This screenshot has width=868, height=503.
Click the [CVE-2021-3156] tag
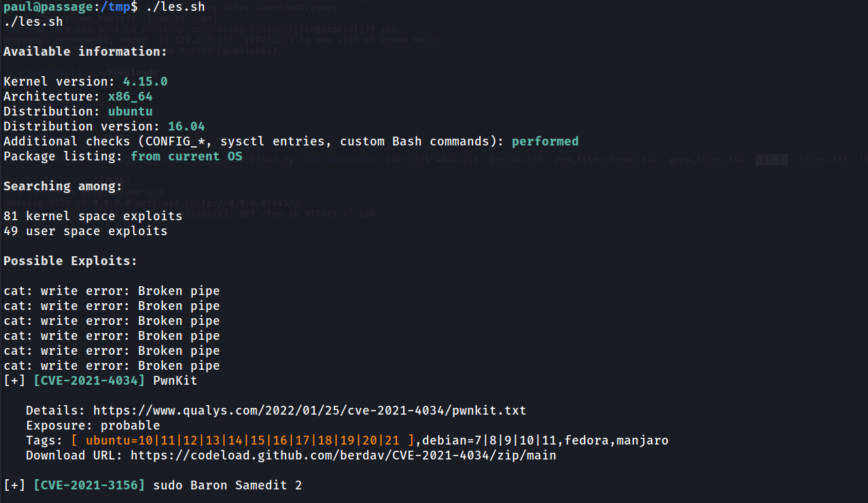[x=89, y=485]
